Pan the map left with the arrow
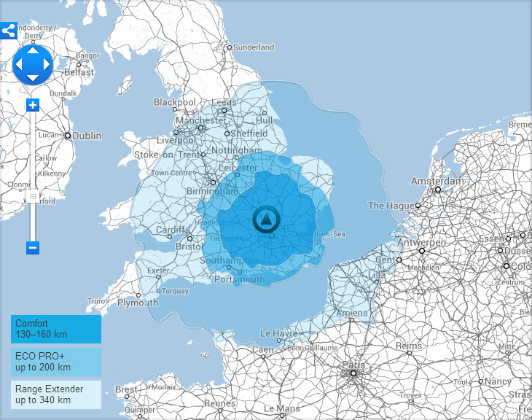Viewport: 532px width, 420px height. tap(20, 65)
